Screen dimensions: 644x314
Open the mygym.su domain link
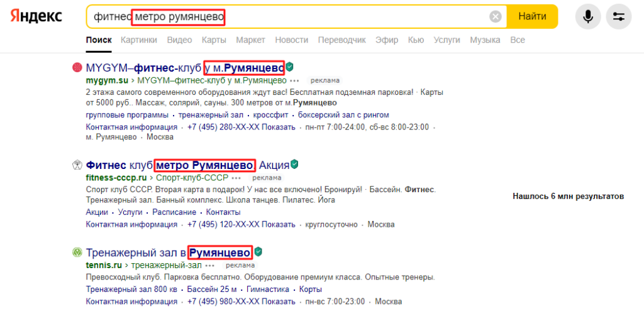pyautogui.click(x=107, y=80)
